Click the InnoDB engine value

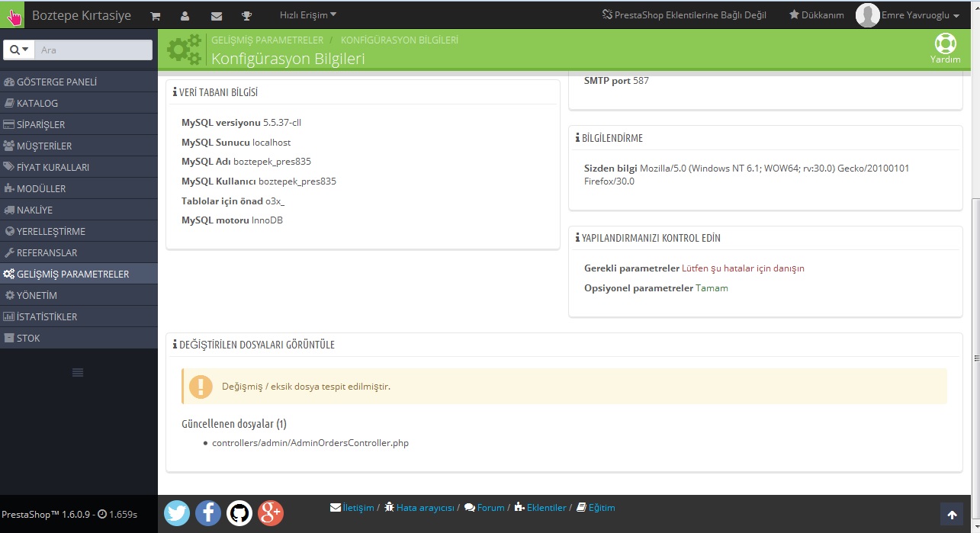[267, 220]
